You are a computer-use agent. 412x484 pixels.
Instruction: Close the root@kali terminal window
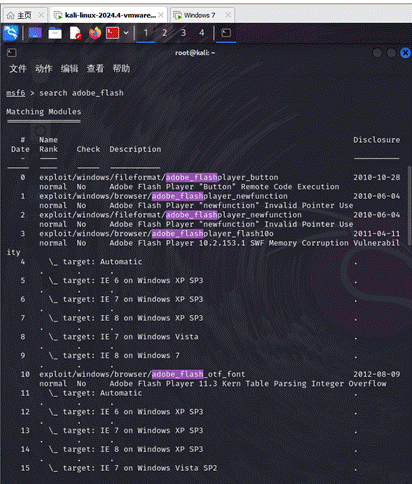tap(405, 53)
